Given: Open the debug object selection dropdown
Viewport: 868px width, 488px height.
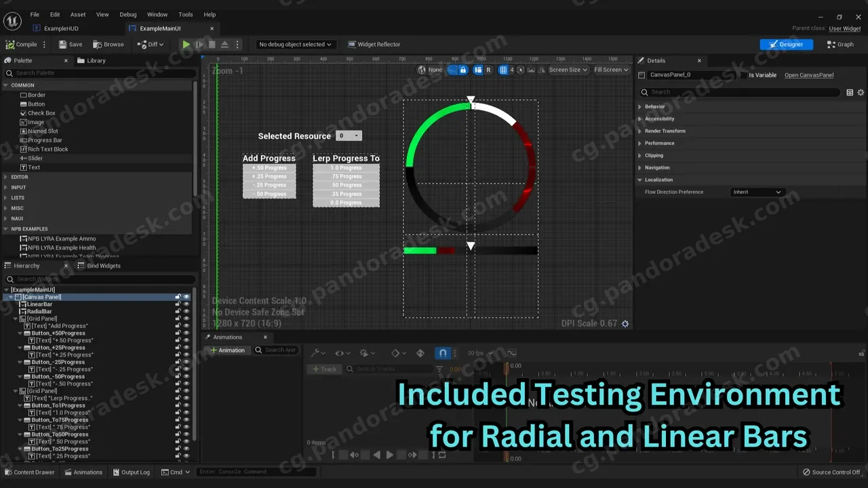Looking at the screenshot, I should click(x=295, y=44).
